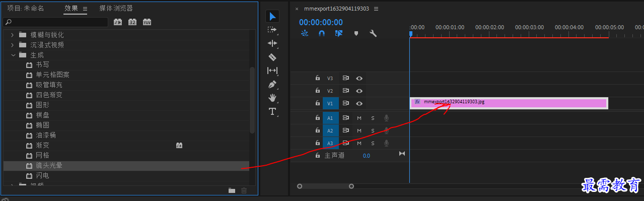Click fx badge on timeline clip
The width and height of the screenshot is (644, 201).
coord(417,102)
